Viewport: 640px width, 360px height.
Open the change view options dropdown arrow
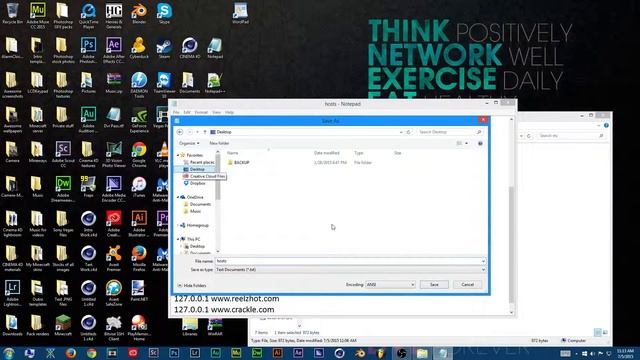[x=467, y=143]
